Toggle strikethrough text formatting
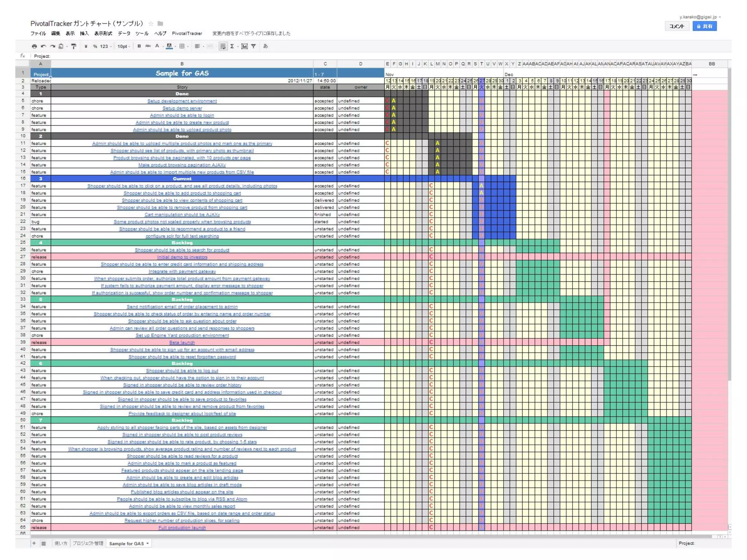The height and width of the screenshot is (560, 747). pos(148,46)
